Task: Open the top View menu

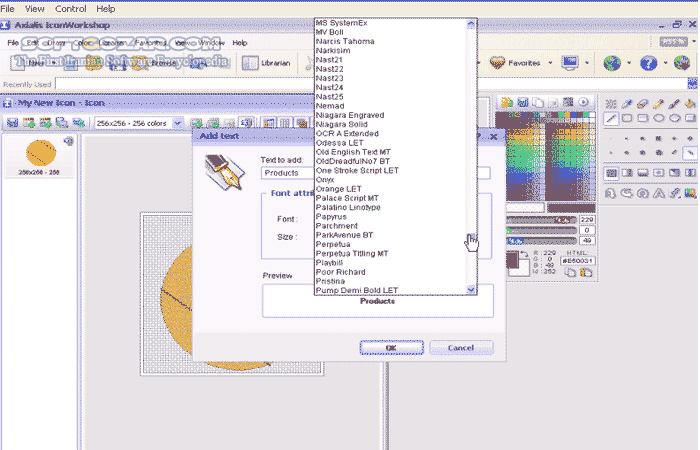Action: 35,8
